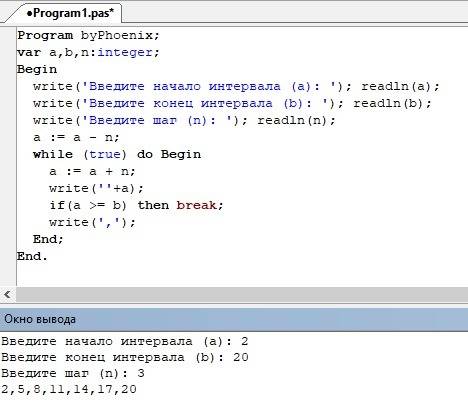Screen dimensions: 468x402
Task: Click the 'Окно вывода' panel header
Action: point(234,319)
